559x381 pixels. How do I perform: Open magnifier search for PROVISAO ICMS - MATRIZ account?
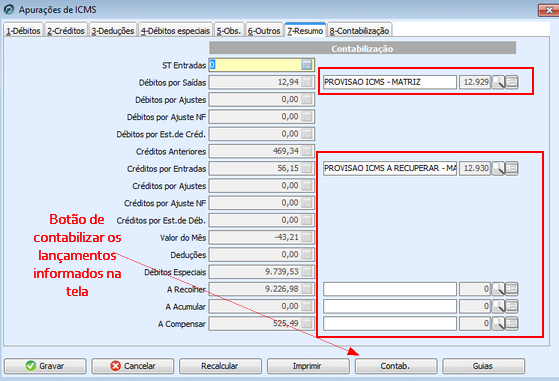click(498, 82)
